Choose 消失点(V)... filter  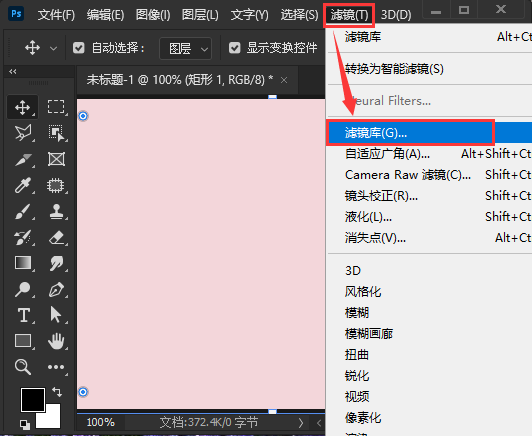click(x=429, y=238)
